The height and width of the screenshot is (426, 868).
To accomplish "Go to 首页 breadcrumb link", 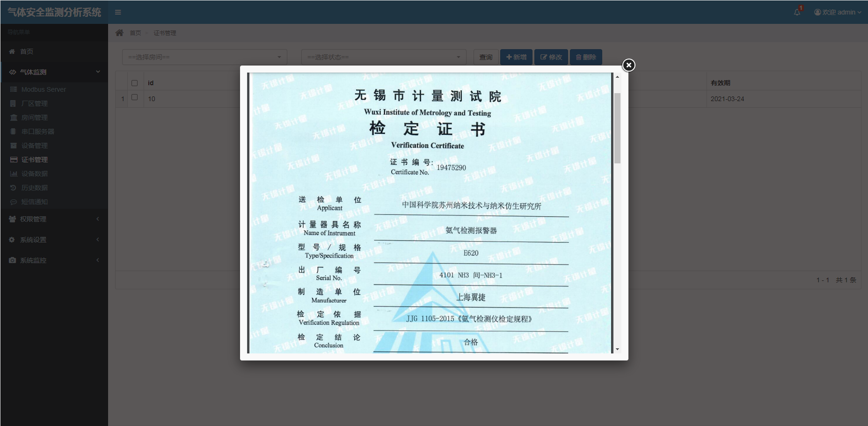I will tap(135, 33).
